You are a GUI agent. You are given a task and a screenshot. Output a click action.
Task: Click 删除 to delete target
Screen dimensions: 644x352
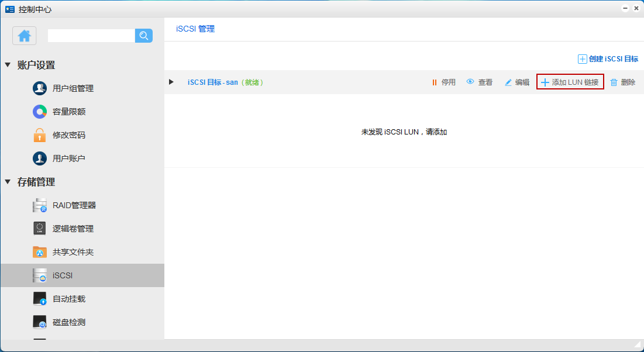click(628, 82)
